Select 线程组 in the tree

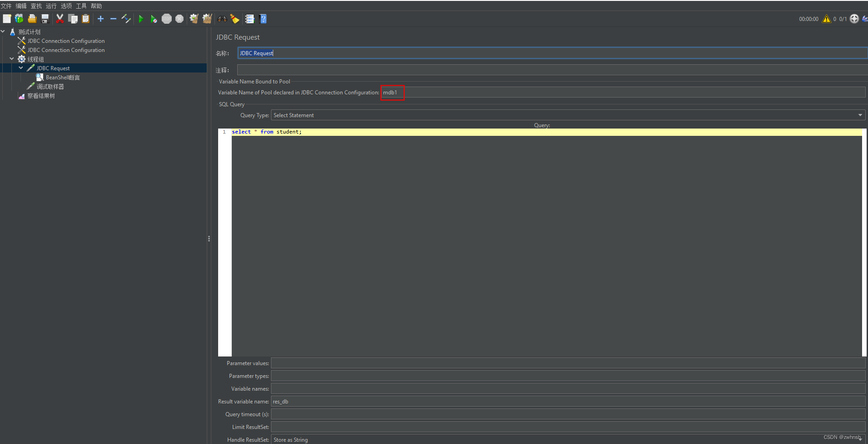36,59
